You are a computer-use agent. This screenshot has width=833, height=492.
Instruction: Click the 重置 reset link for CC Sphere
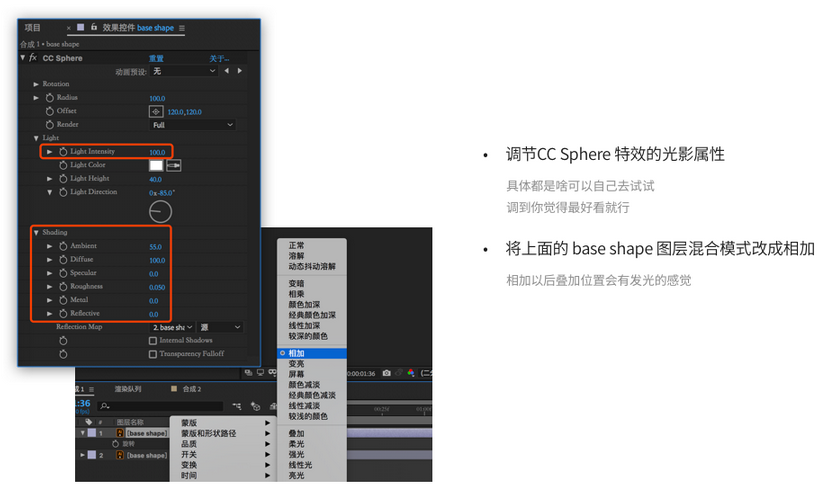[157, 58]
